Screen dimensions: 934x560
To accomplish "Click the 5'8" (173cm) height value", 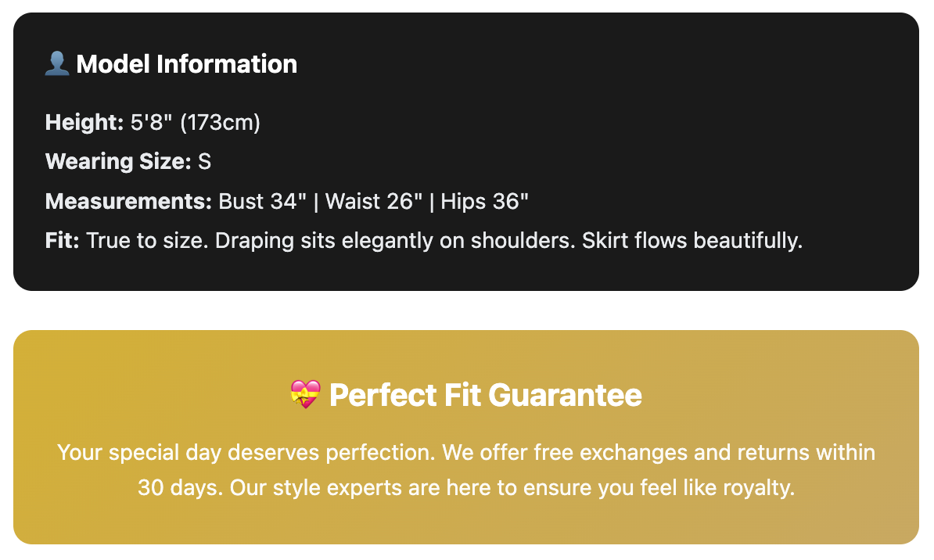I will click(195, 122).
